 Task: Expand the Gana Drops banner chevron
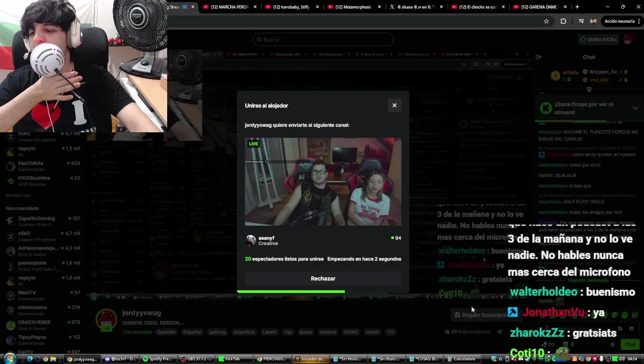click(x=635, y=108)
